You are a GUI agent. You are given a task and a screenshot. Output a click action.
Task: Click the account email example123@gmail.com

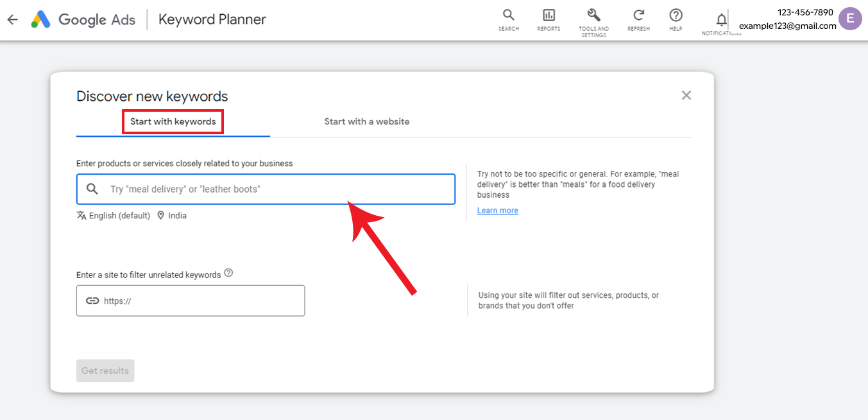pyautogui.click(x=788, y=26)
